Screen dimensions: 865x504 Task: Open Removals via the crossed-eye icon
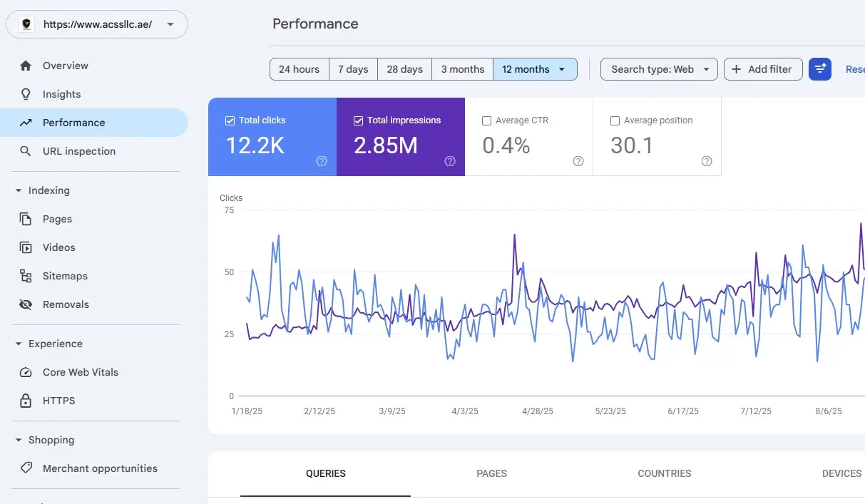tap(26, 304)
